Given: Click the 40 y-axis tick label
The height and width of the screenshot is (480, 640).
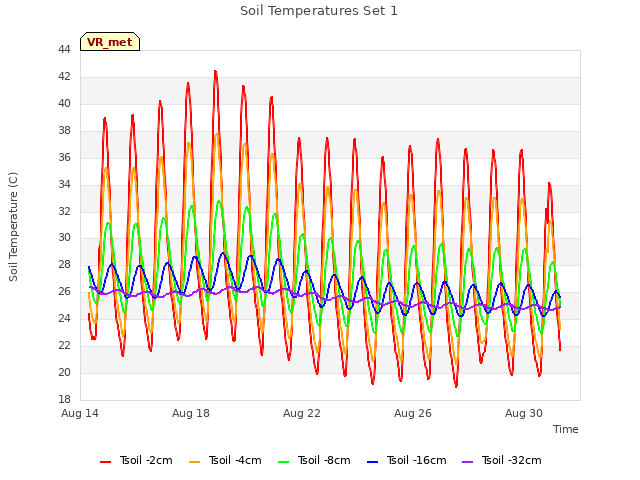Looking at the screenshot, I should pos(64,103).
